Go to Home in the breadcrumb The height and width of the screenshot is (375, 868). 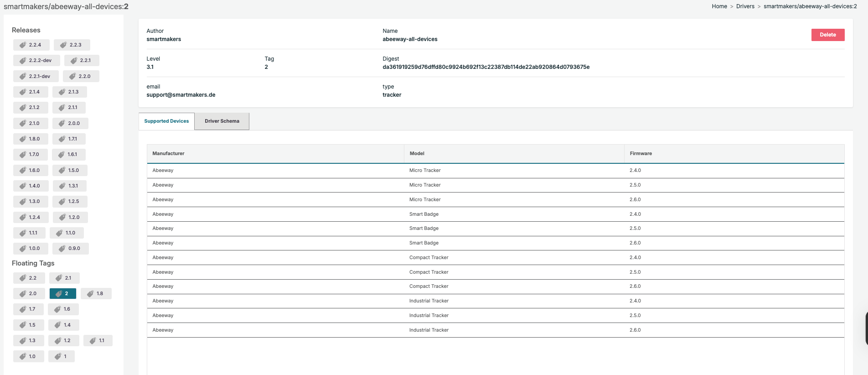(719, 6)
